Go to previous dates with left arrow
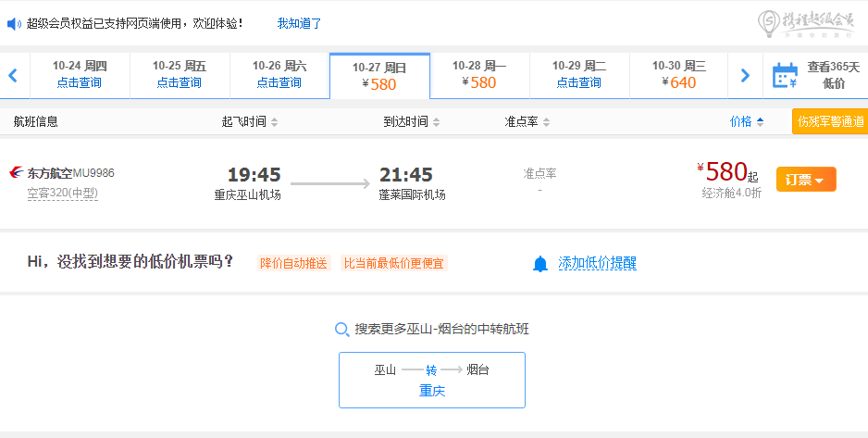This screenshot has width=868, height=438. [13, 75]
